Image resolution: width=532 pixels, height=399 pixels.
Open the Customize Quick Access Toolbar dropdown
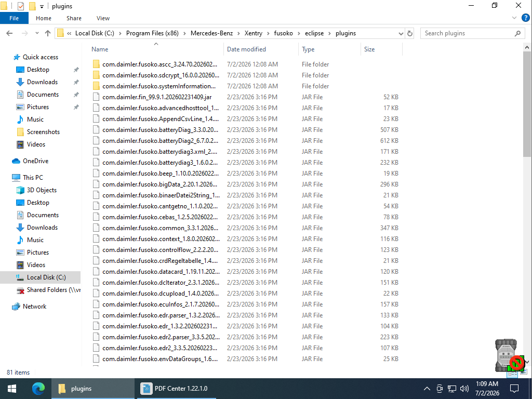42,6
